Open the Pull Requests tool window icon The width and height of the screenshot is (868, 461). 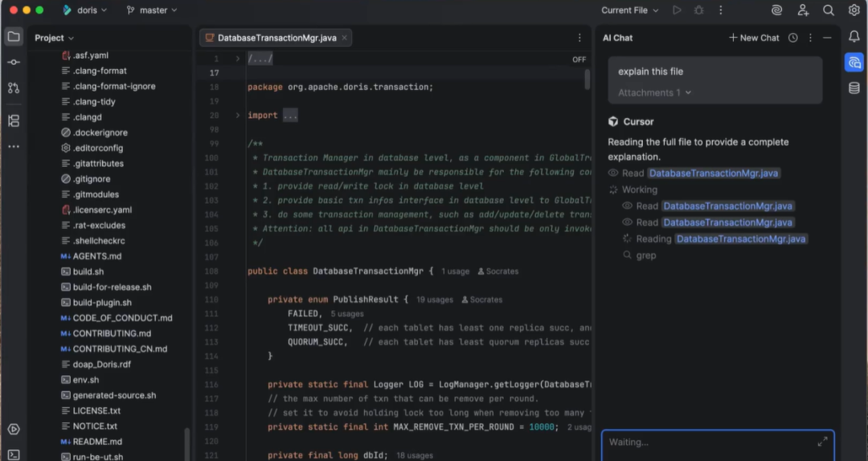(x=14, y=88)
